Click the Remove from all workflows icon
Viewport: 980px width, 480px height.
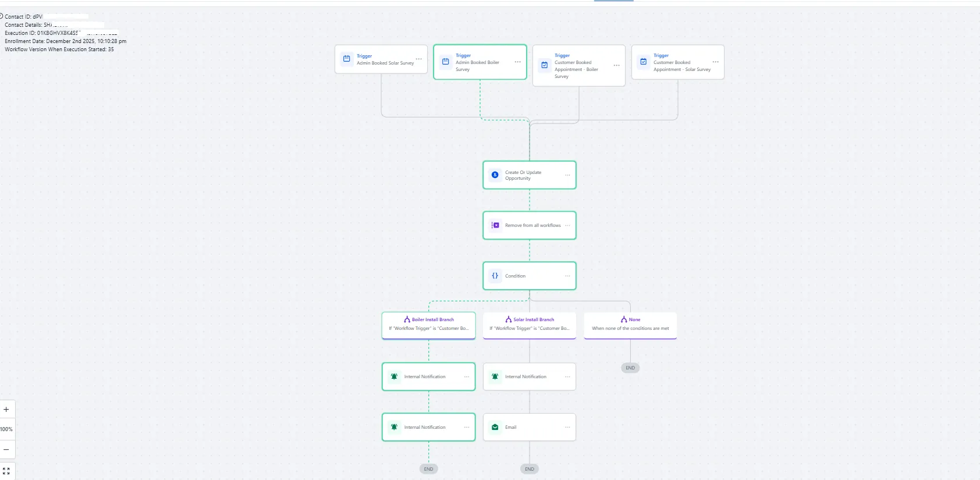pyautogui.click(x=495, y=225)
